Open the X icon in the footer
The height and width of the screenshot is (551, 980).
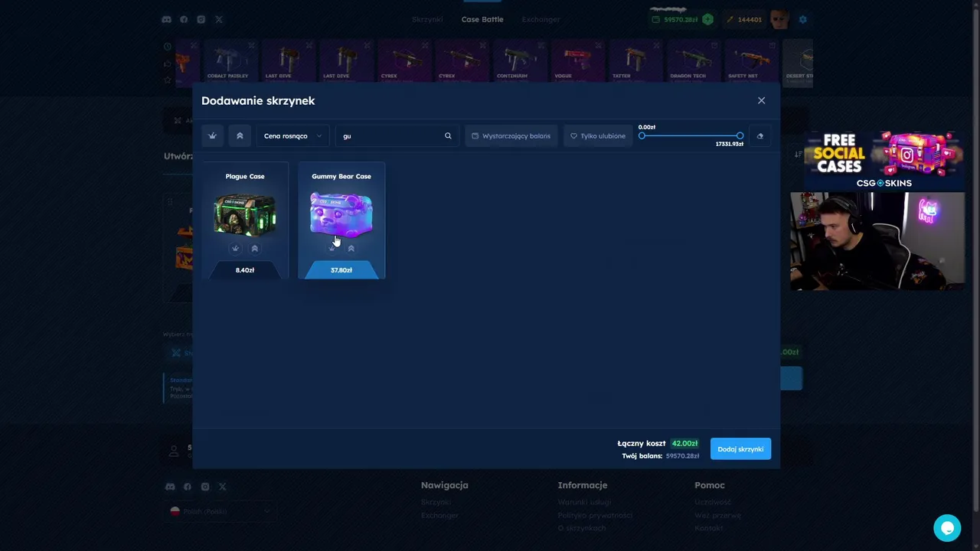click(222, 487)
